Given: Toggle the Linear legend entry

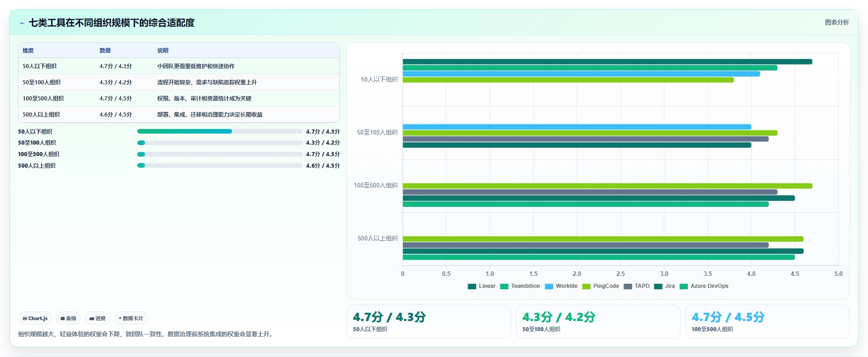Looking at the screenshot, I should 482,286.
